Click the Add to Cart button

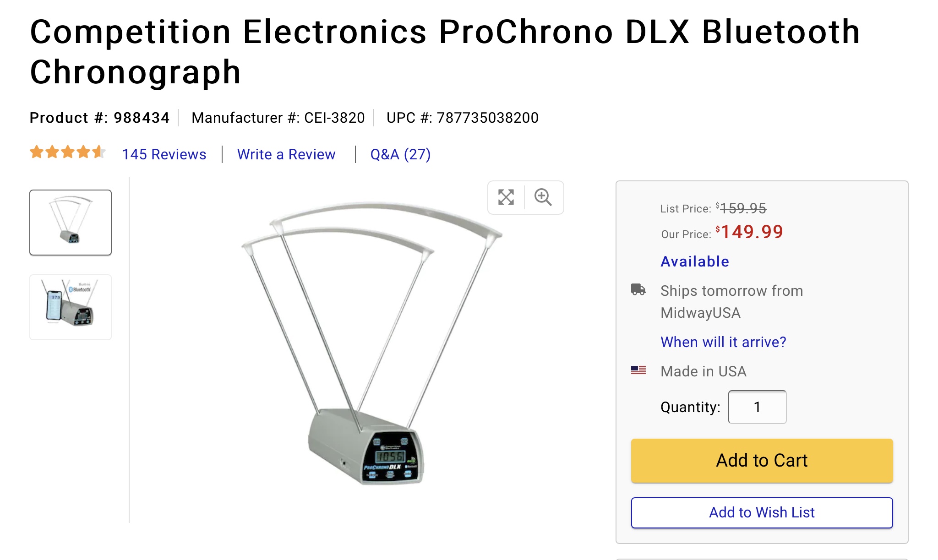click(762, 461)
